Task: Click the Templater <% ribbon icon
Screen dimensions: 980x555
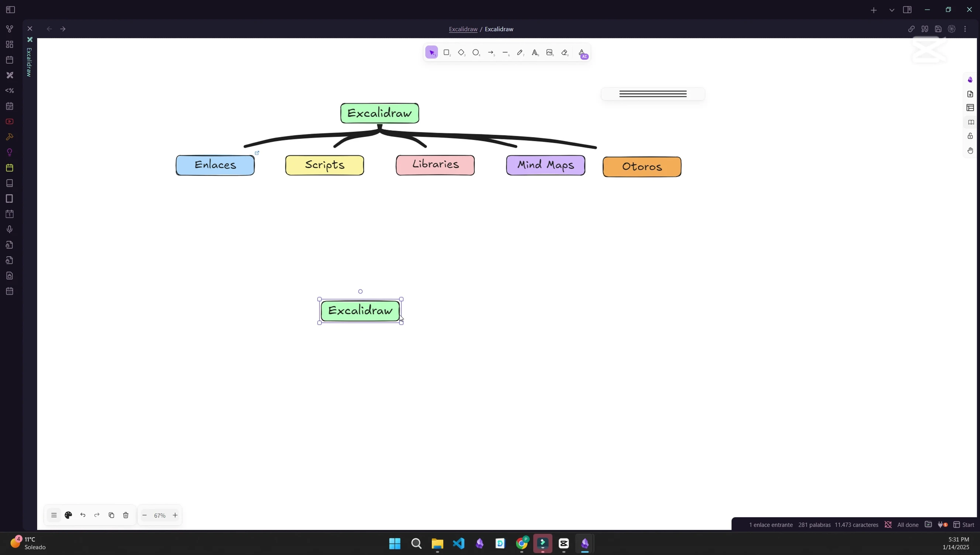Action: pyautogui.click(x=10, y=91)
